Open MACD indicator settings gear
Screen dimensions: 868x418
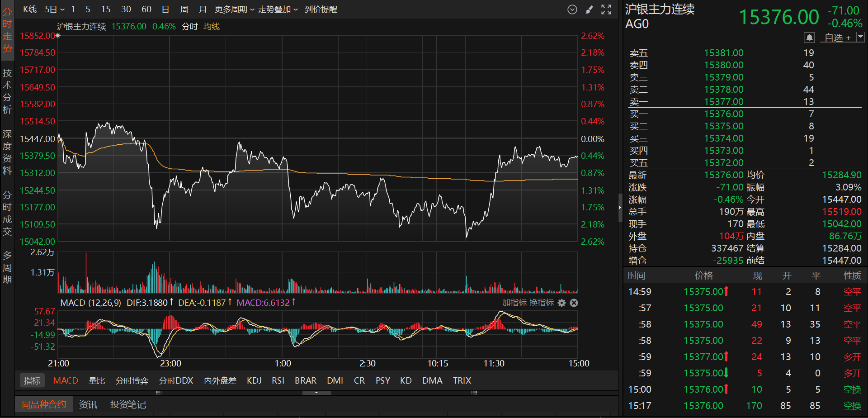(561, 303)
